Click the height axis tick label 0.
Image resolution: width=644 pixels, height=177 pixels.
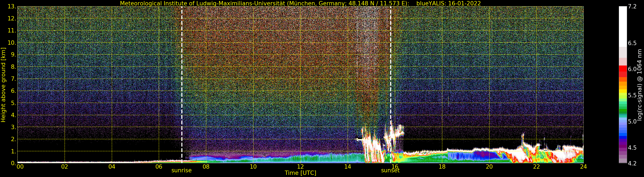[13, 163]
